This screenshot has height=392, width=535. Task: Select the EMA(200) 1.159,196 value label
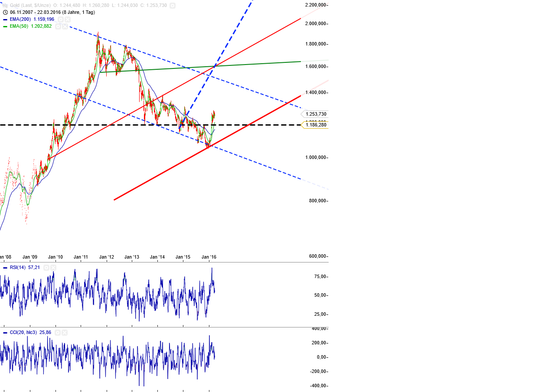(x=43, y=19)
